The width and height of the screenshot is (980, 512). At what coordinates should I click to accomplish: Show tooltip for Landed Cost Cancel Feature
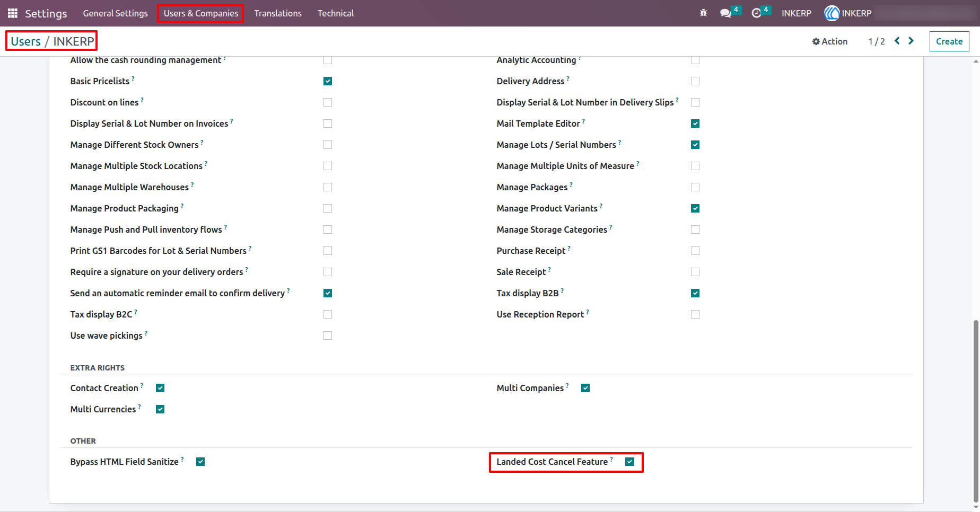[x=611, y=459]
